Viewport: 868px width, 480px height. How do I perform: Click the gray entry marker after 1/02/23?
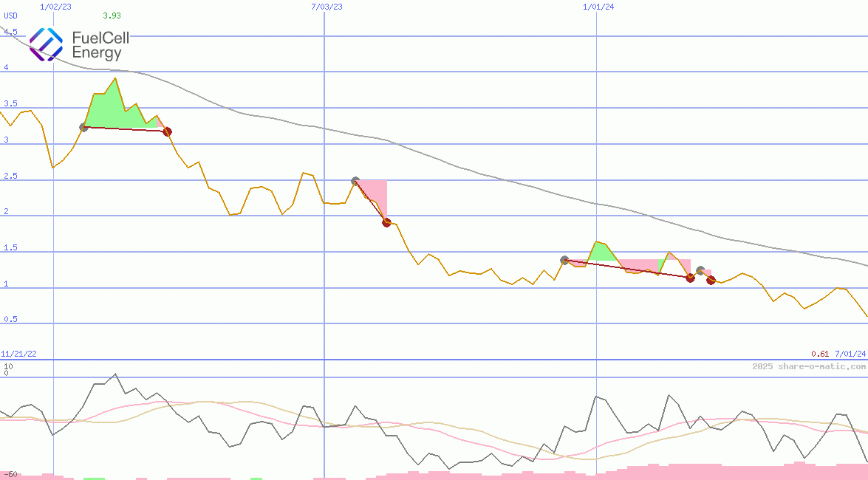point(83,128)
